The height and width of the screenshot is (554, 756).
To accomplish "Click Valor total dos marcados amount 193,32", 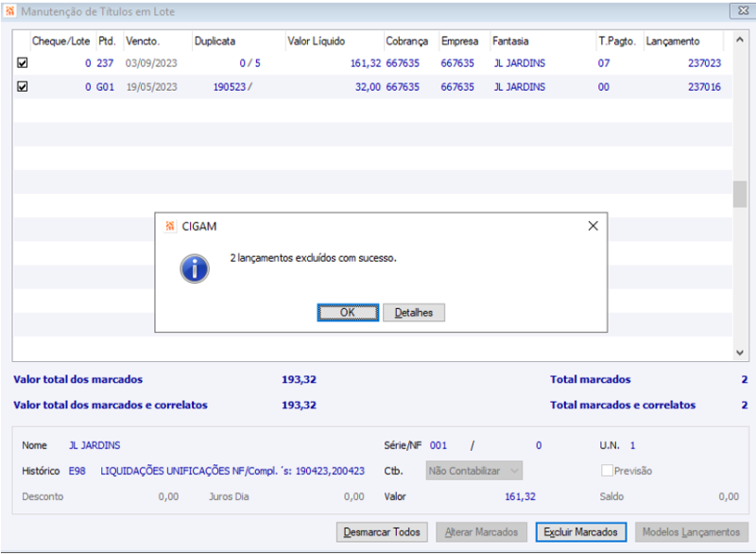I will point(299,379).
